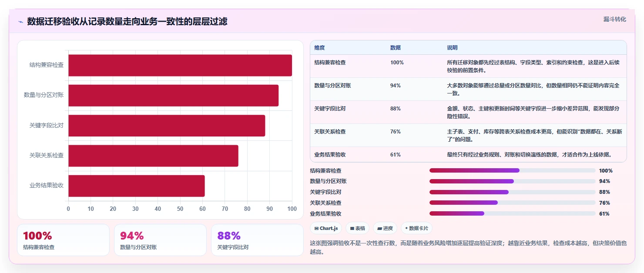Viewport: 644px width, 273px height.
Task: Click table cell 数量与分区对账
Action: (x=332, y=86)
